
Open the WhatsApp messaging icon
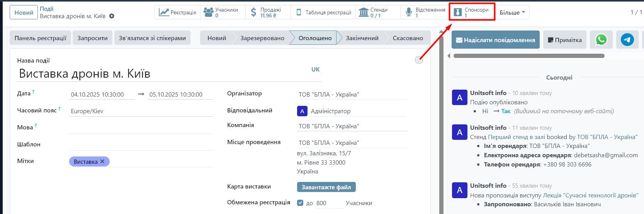601,40
